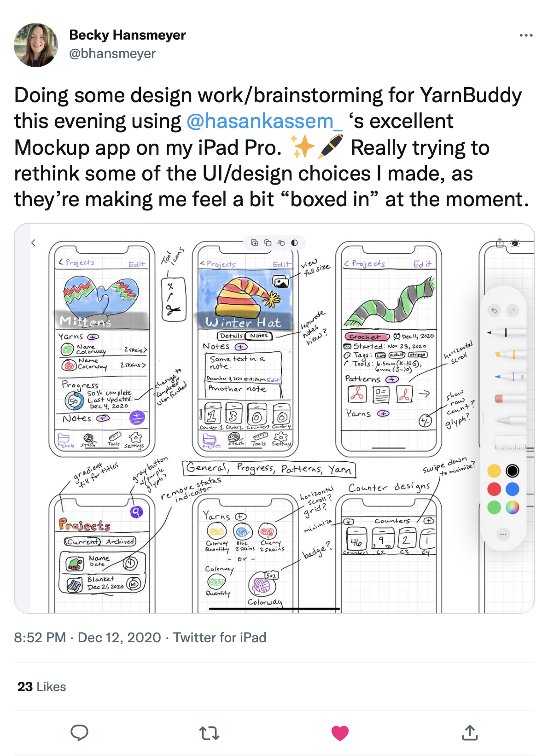Tap the share icon above the mockup canvas
Image resolution: width=548 pixels, height=756 pixels.
(500, 243)
